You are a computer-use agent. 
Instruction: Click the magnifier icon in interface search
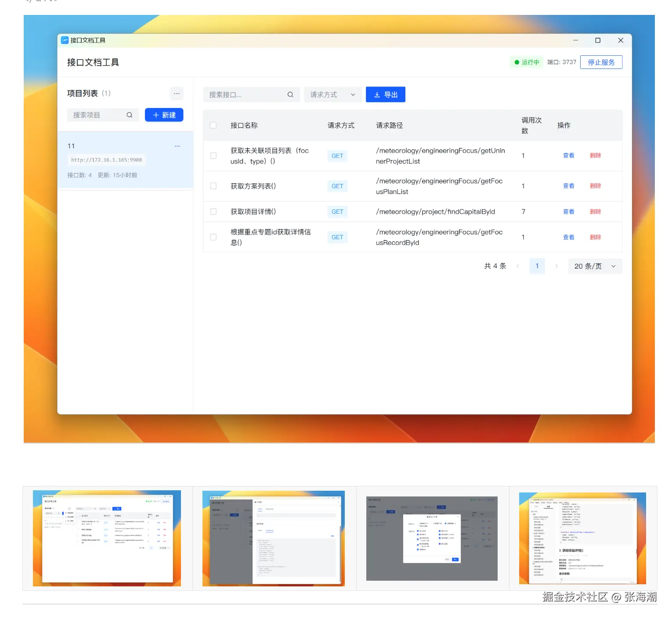pyautogui.click(x=290, y=95)
